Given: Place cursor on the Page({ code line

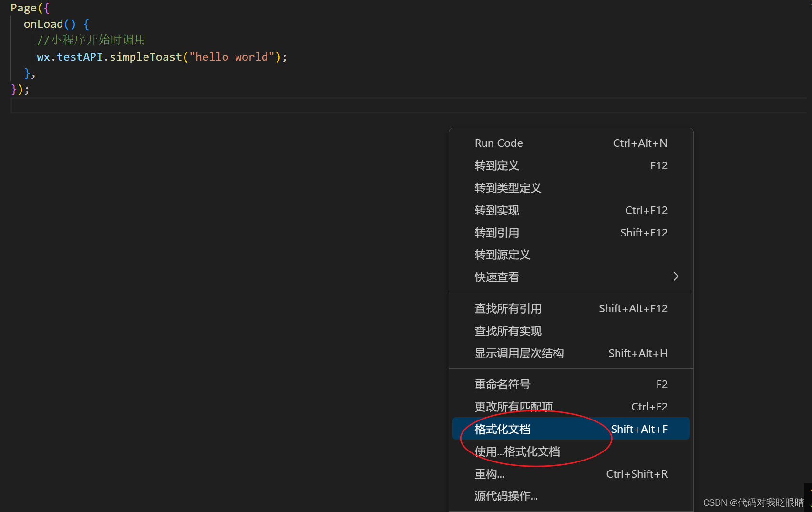Looking at the screenshot, I should (x=30, y=8).
